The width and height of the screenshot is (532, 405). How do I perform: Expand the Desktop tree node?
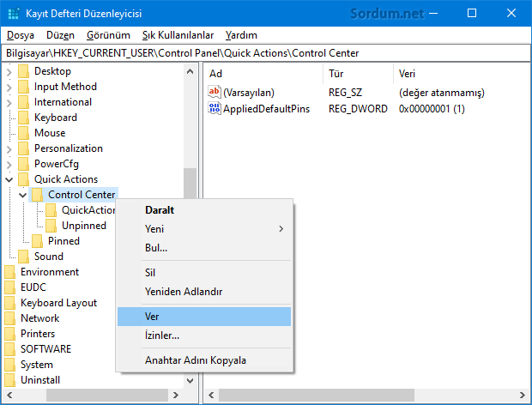coord(9,72)
